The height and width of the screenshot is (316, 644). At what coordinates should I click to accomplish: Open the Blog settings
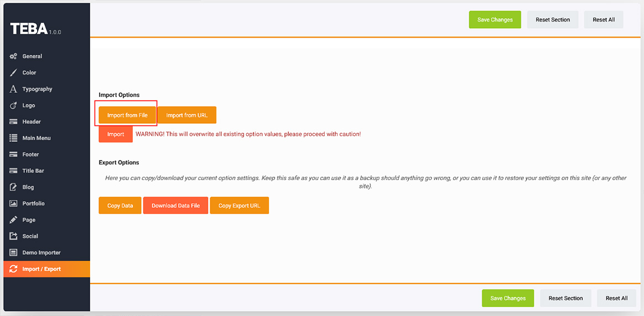pyautogui.click(x=46, y=187)
